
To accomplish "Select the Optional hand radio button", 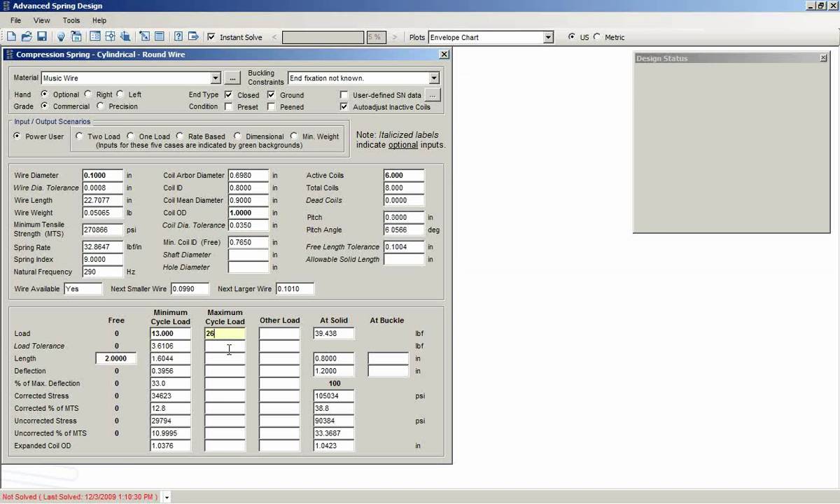I will click(x=45, y=94).
